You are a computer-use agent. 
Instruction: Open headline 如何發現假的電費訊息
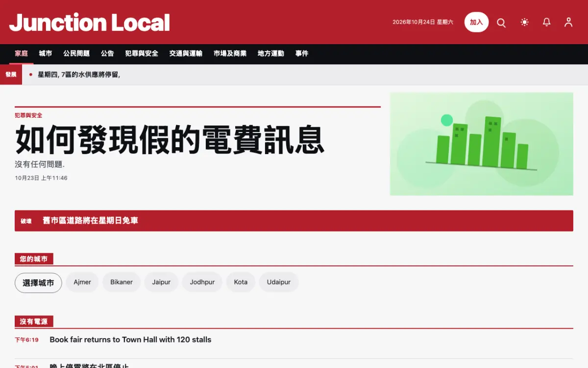tap(170, 140)
